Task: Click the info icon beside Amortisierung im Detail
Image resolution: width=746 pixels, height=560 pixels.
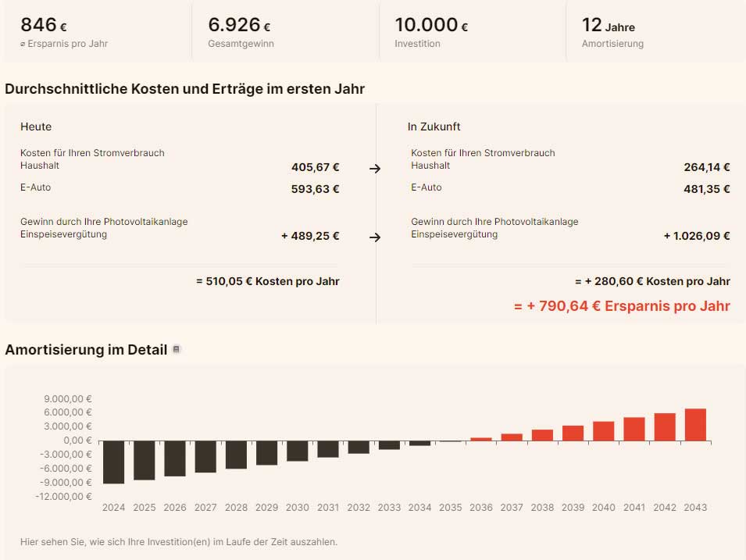Action: 177,350
